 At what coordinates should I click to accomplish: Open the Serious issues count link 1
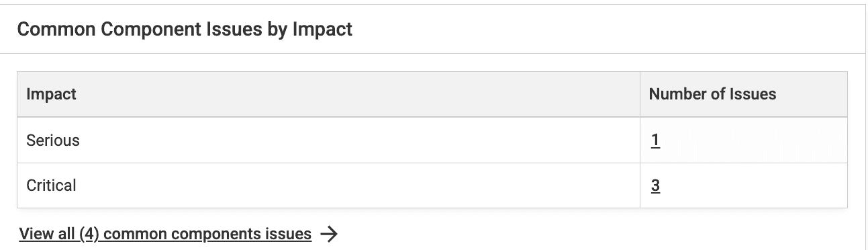pyautogui.click(x=655, y=140)
